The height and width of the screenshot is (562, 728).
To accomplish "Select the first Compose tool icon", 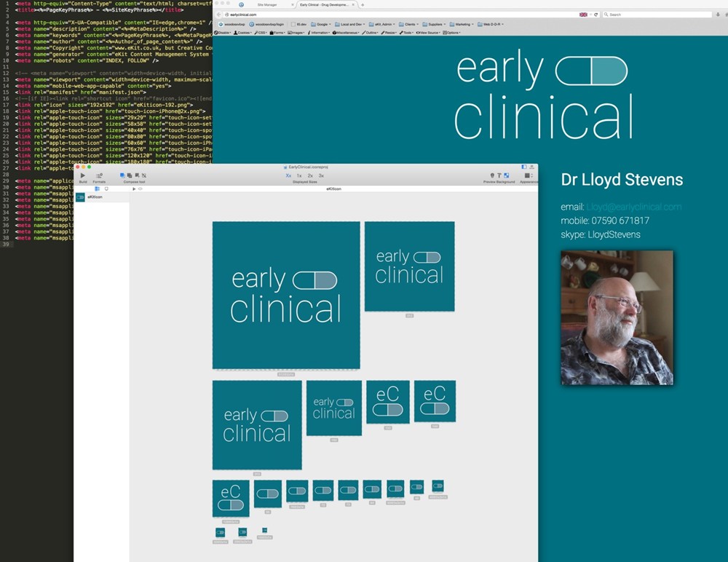I will pyautogui.click(x=122, y=175).
